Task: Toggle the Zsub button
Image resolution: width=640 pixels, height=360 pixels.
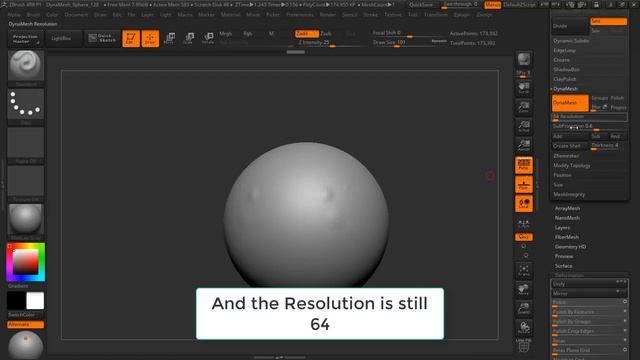Action: pos(326,33)
